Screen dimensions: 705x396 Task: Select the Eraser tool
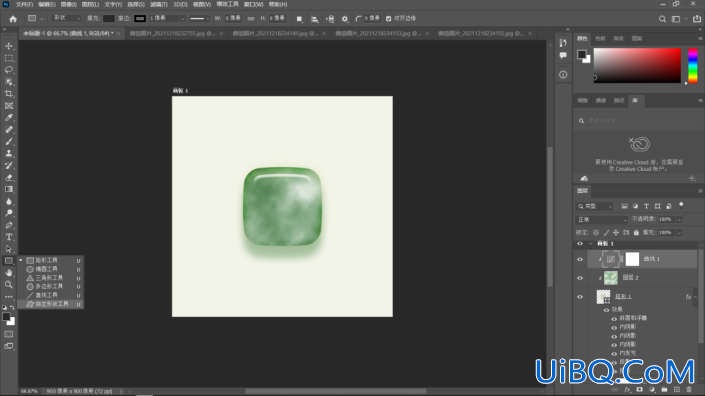[x=9, y=177]
